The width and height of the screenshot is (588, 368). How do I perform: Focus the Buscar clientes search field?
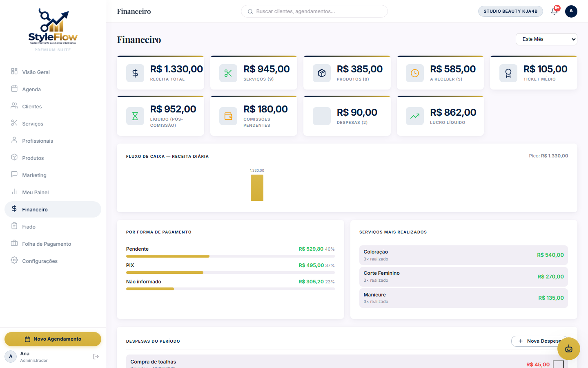(x=314, y=11)
